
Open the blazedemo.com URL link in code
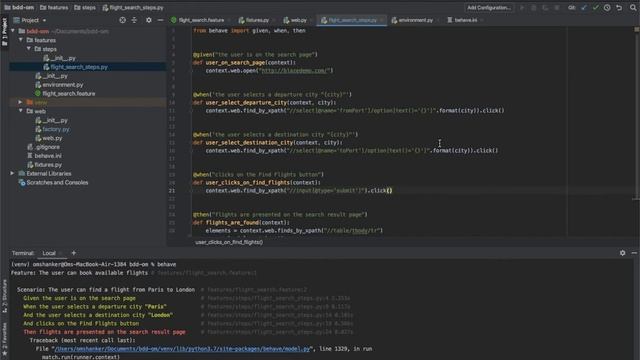tap(295, 71)
